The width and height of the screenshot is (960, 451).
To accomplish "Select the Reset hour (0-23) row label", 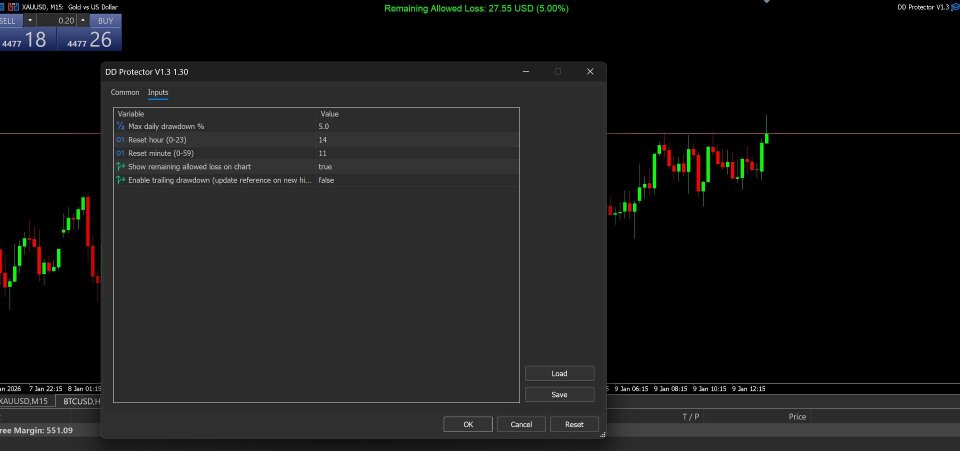I will click(x=157, y=140).
